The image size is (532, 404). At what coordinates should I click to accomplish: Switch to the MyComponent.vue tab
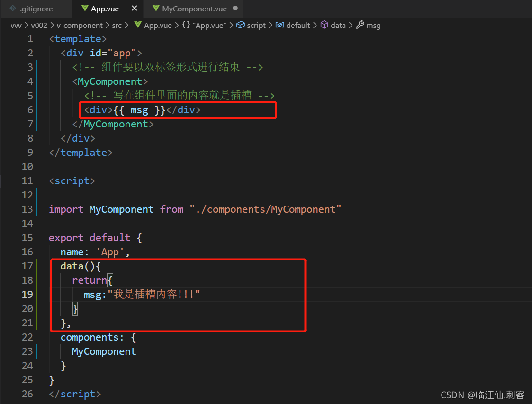tap(194, 9)
